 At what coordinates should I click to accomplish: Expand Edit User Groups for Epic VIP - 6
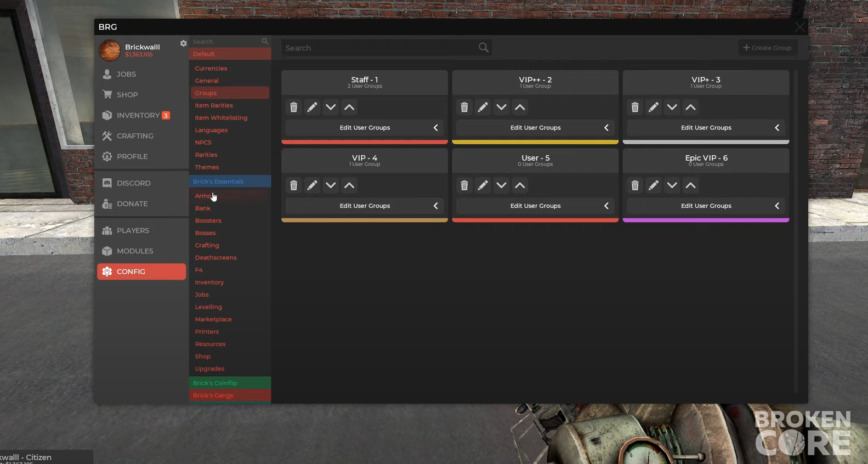[706, 206]
